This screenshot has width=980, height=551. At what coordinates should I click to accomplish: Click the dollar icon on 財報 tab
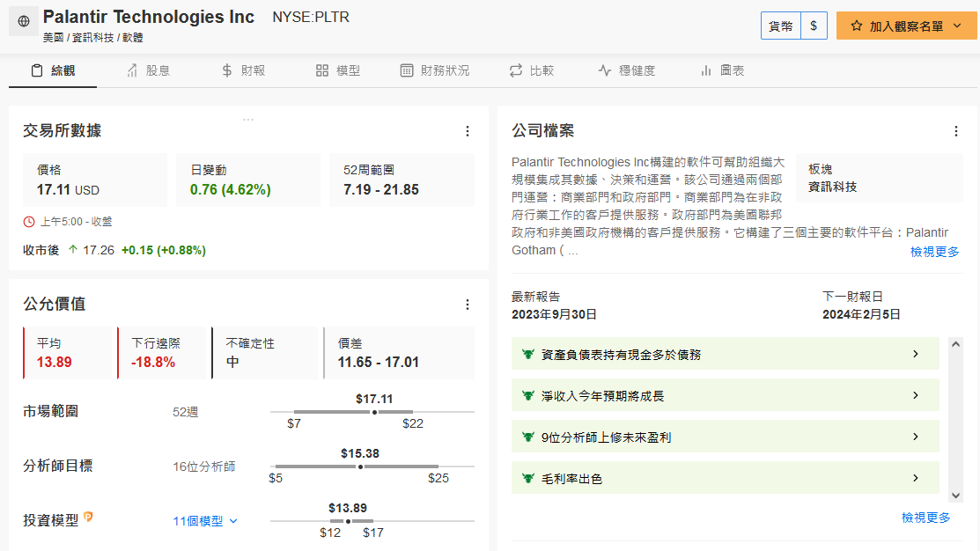pyautogui.click(x=227, y=70)
